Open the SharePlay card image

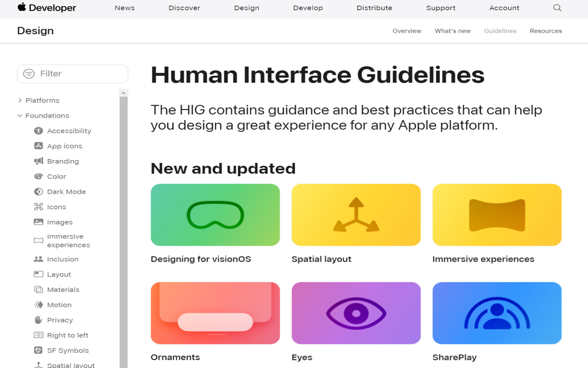point(497,313)
